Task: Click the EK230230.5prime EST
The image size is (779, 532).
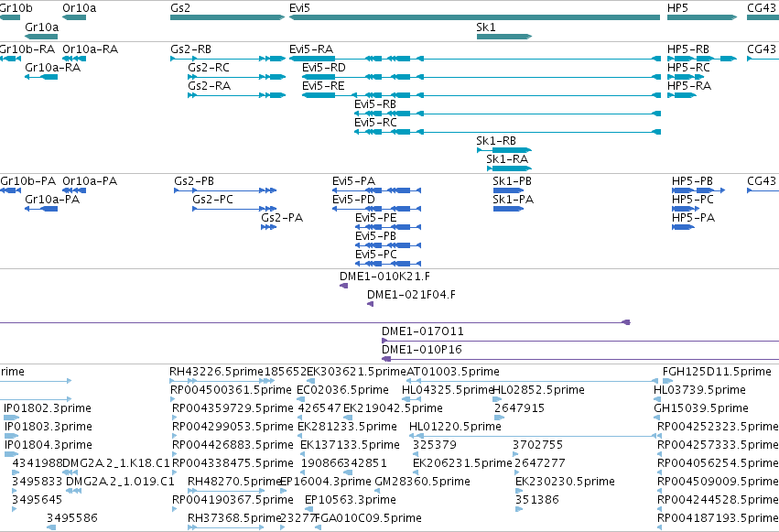Action: (x=518, y=492)
